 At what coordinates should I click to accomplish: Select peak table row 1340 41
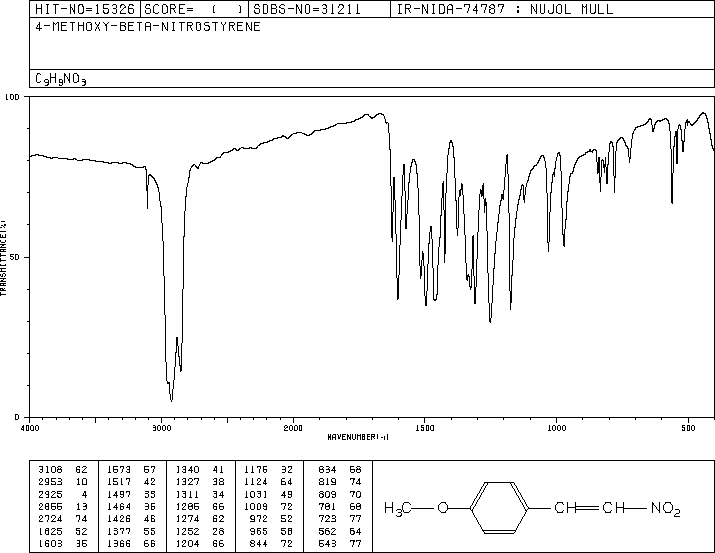click(x=200, y=470)
